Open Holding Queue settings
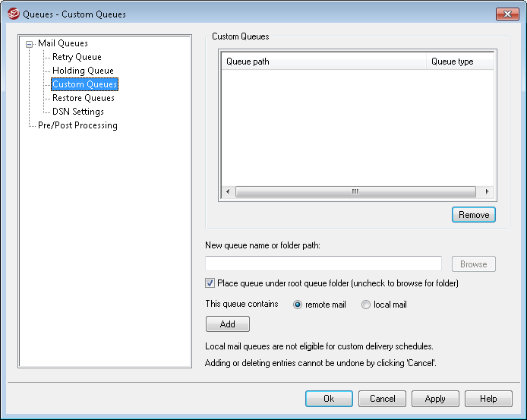The height and width of the screenshot is (420, 527). pos(83,71)
